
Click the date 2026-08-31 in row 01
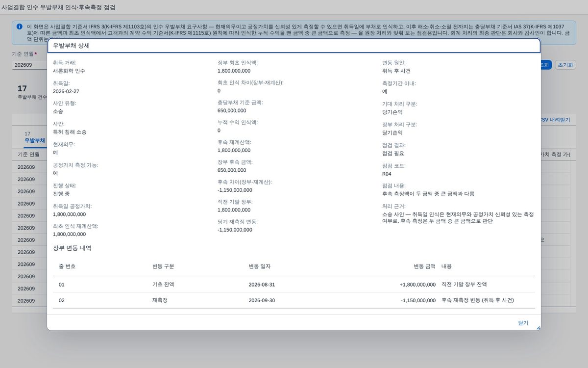262,284
